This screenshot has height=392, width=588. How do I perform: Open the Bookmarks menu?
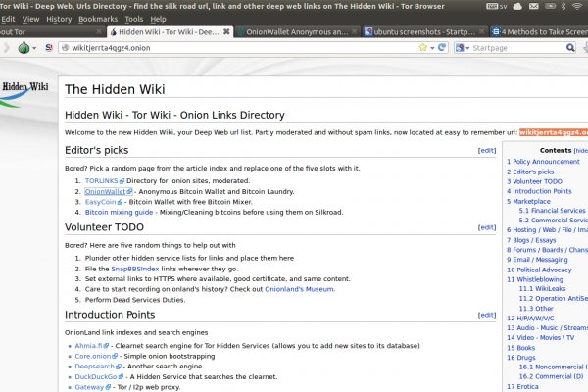[x=97, y=19]
